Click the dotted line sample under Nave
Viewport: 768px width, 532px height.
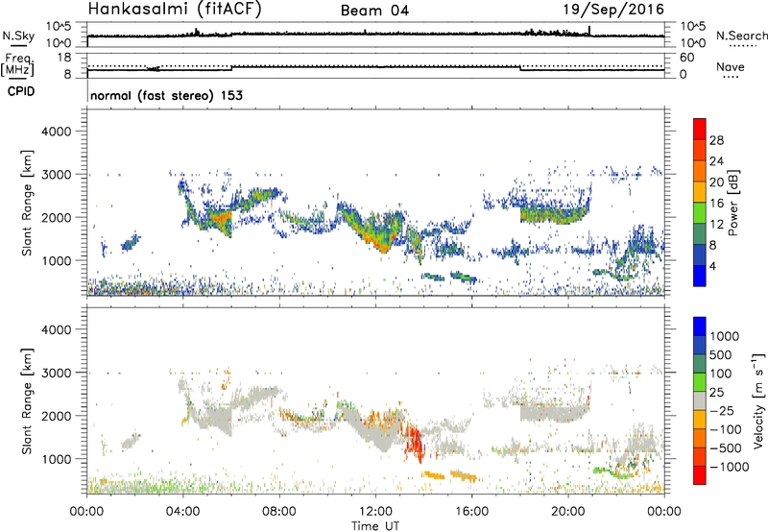click(x=731, y=78)
